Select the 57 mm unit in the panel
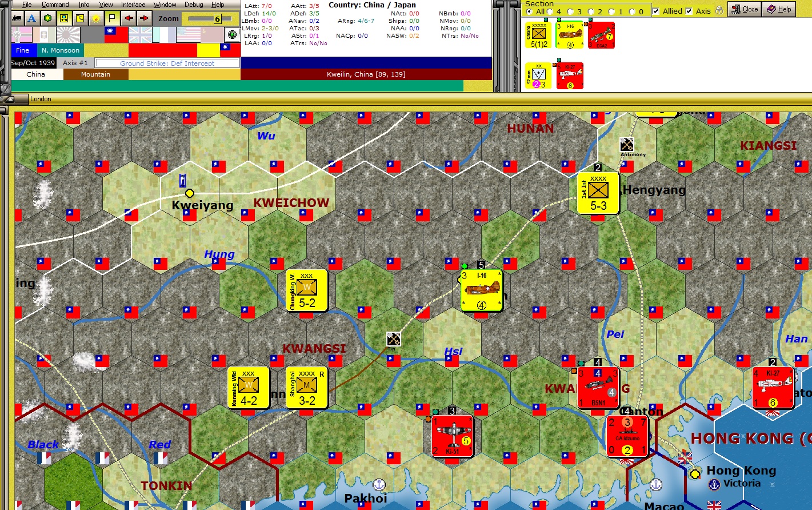Screen dimensions: 812x510 (539, 75)
